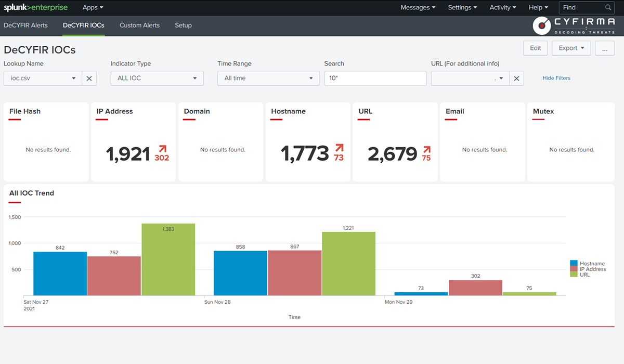Click the magnifying glass in the Find bar
This screenshot has width=624, height=364.
[x=607, y=7]
